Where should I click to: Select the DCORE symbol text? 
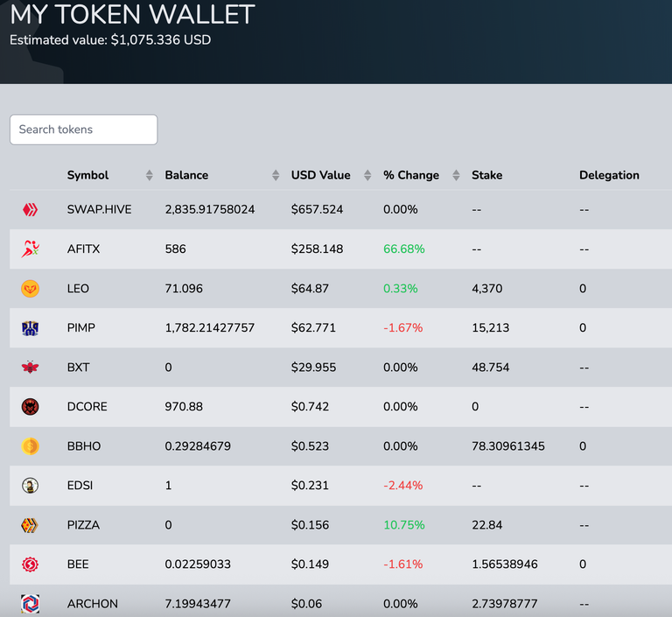pos(87,406)
